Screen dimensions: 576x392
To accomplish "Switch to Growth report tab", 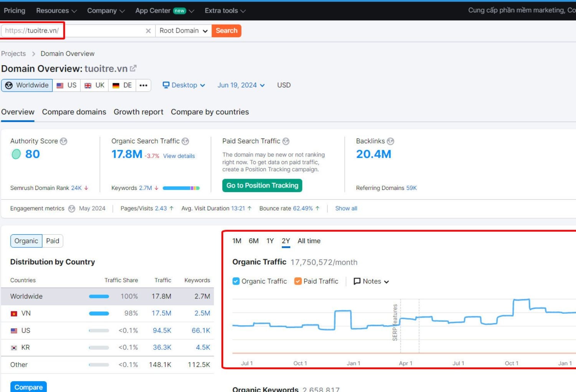I will (x=138, y=112).
